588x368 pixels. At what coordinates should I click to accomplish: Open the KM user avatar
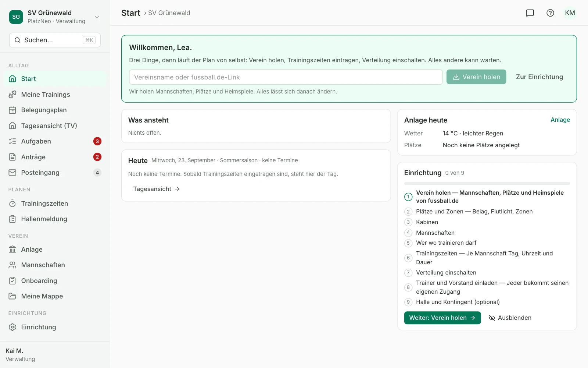[x=570, y=13]
